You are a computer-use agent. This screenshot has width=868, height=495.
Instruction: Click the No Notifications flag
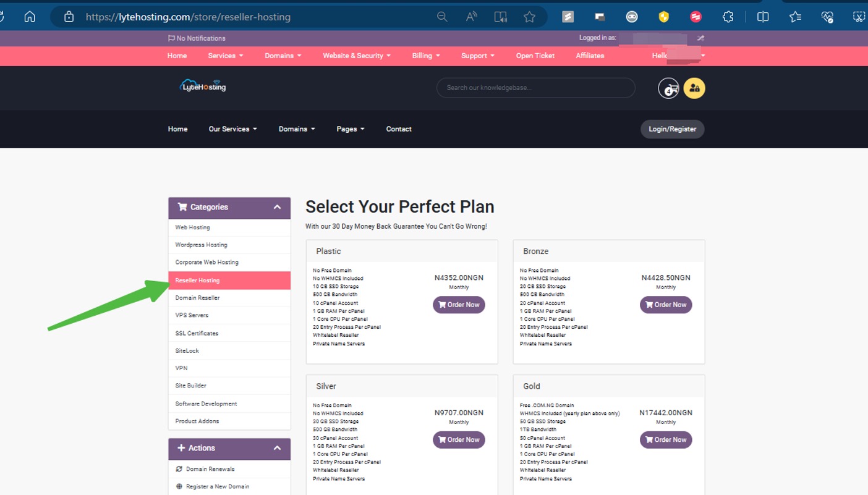point(197,38)
